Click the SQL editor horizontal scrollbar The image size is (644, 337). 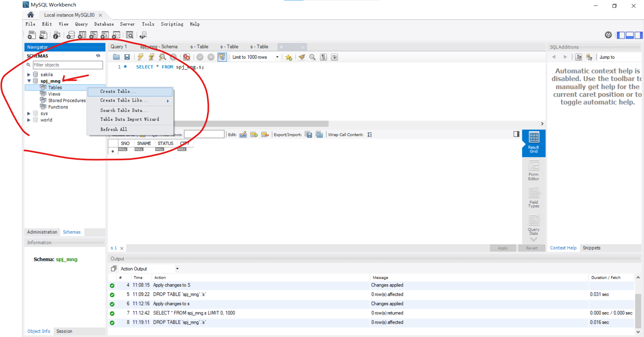tap(251, 124)
